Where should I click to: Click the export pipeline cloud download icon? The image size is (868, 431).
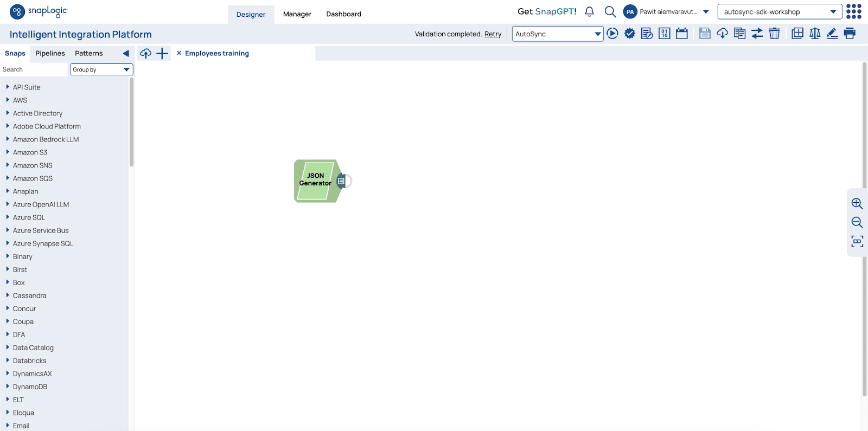722,34
